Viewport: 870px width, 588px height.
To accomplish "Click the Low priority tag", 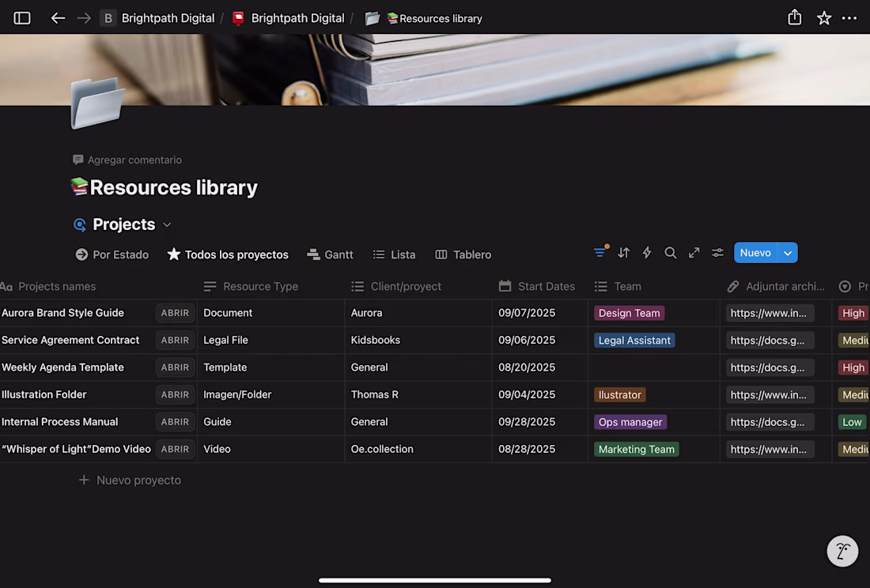I will pos(852,422).
